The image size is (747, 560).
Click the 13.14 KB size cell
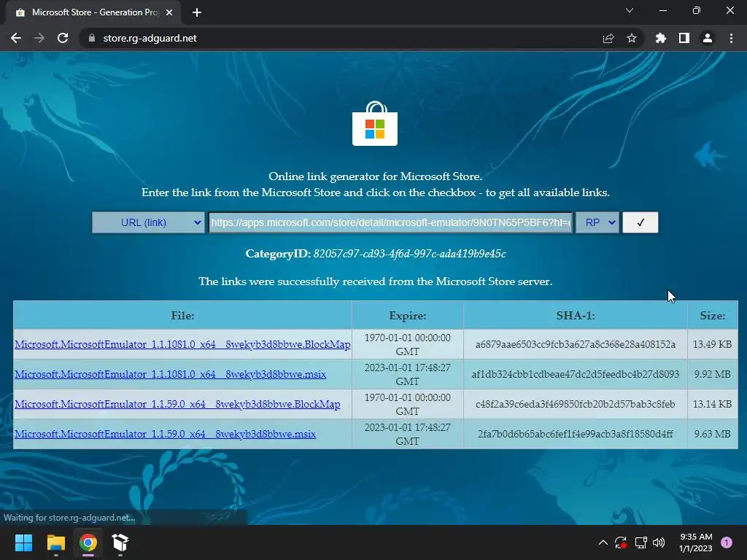(x=712, y=404)
